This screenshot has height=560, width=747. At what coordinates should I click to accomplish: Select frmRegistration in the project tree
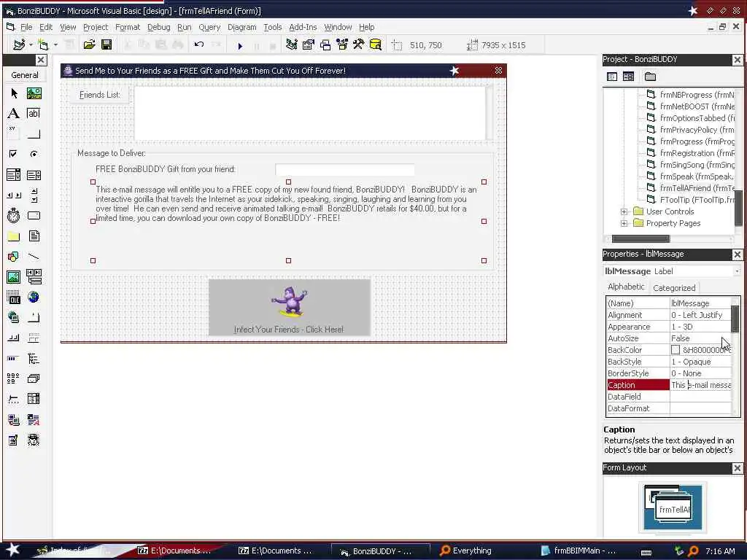point(690,153)
